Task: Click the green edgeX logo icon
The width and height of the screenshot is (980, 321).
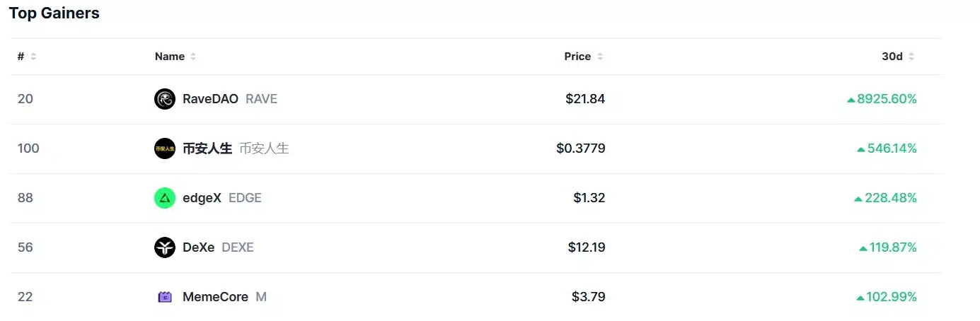Action: pyautogui.click(x=164, y=198)
